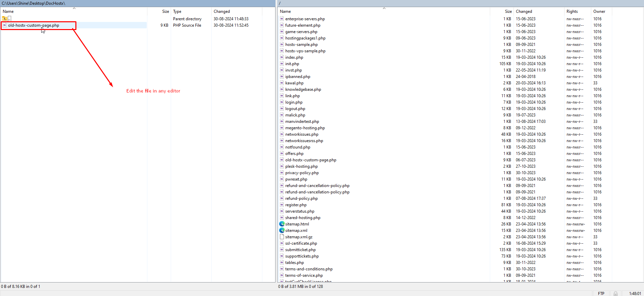The height and width of the screenshot is (296, 644).
Task: Click the file icon for enterprise-servers.php
Action: pos(282,19)
